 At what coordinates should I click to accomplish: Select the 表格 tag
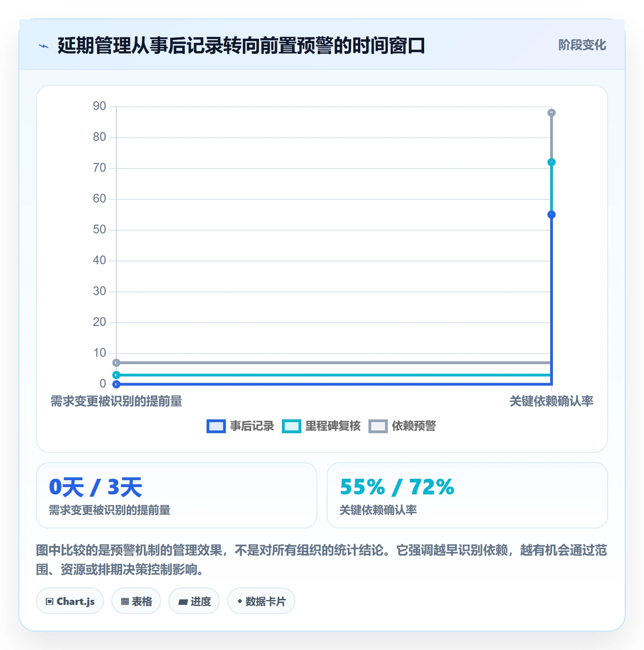(136, 601)
